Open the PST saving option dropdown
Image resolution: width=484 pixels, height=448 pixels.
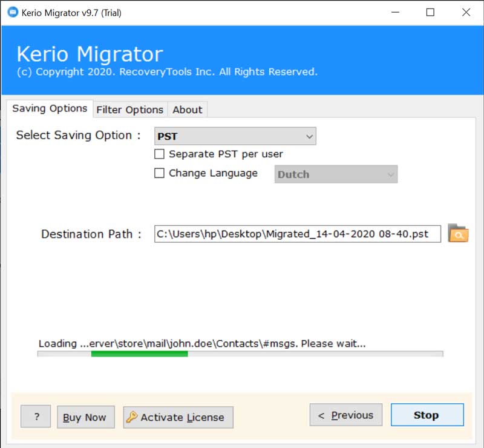pos(235,136)
